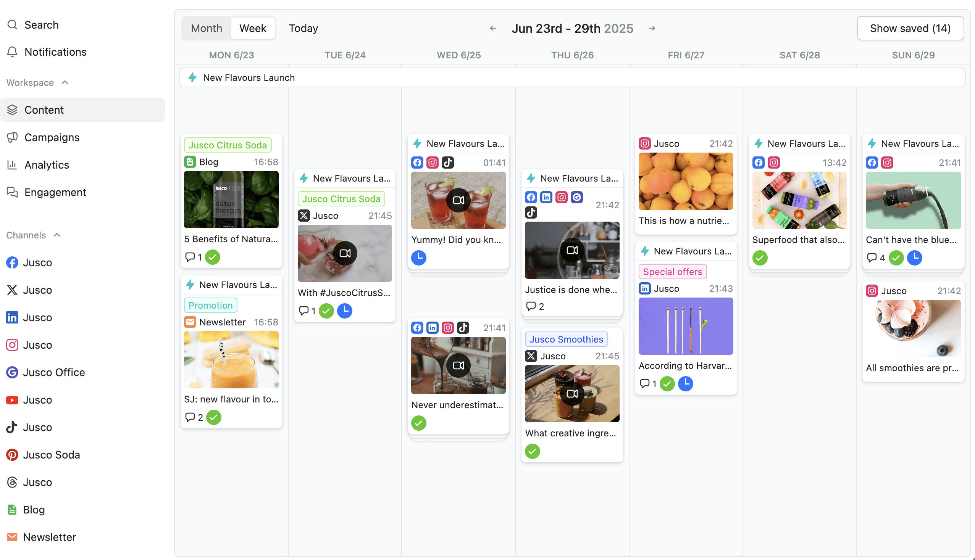Select the Jusco Soda Pinterest channel
The image size is (975, 560).
click(x=52, y=455)
